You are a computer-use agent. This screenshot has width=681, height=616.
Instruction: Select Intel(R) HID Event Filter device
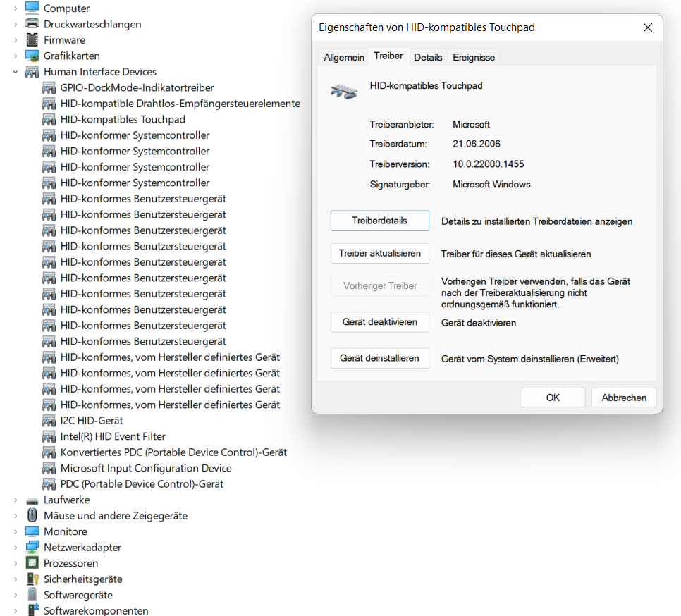coord(113,436)
